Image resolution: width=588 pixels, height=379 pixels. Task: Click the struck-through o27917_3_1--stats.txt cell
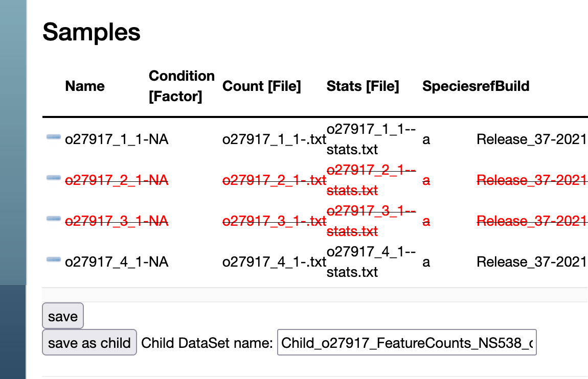pyautogui.click(x=371, y=221)
